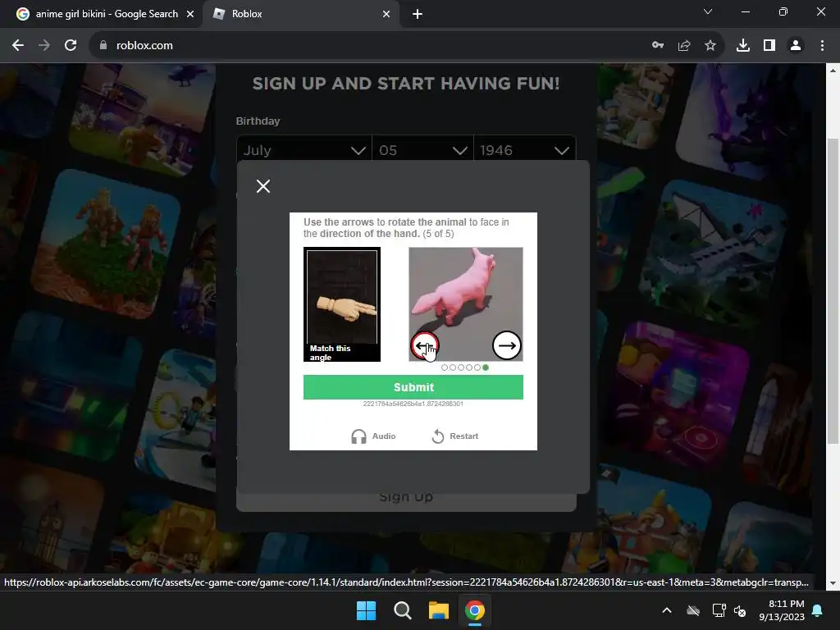The image size is (840, 630).
Task: Open the network display tray icon
Action: tap(719, 610)
